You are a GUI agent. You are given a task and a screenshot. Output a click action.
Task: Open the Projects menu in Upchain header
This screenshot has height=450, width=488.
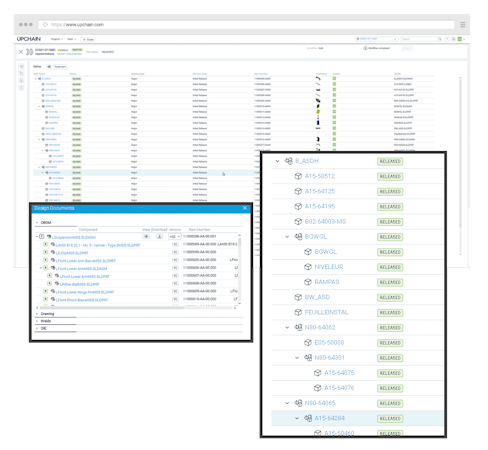(x=57, y=39)
